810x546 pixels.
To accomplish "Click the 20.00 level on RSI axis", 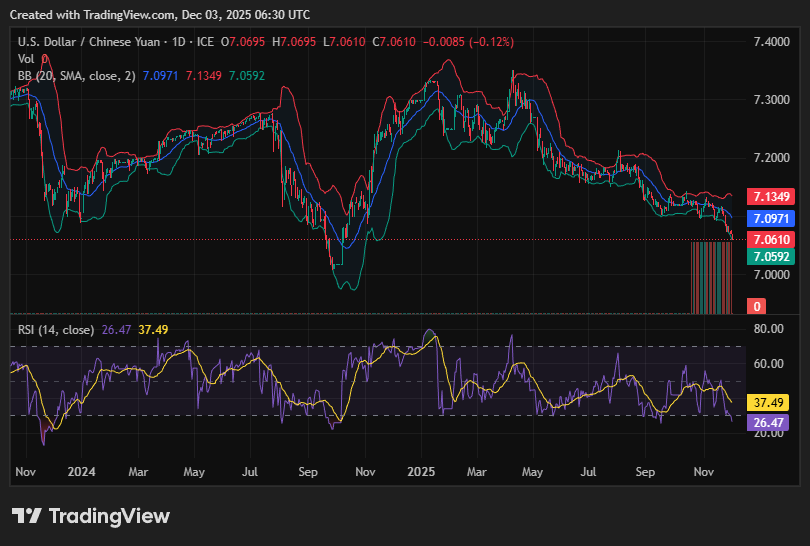I will coord(768,433).
